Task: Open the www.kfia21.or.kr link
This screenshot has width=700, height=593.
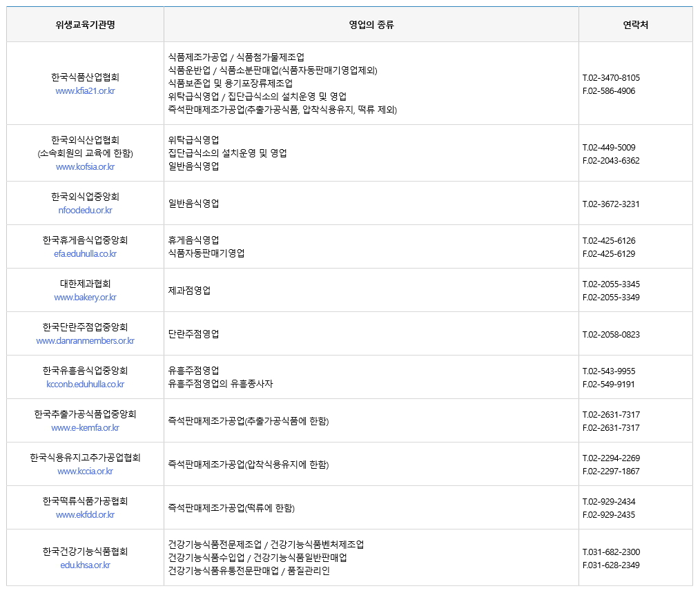Action: click(x=86, y=90)
